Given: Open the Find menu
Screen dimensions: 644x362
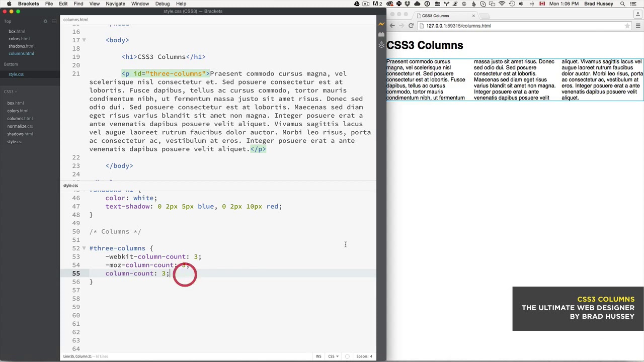Looking at the screenshot, I should (78, 4).
